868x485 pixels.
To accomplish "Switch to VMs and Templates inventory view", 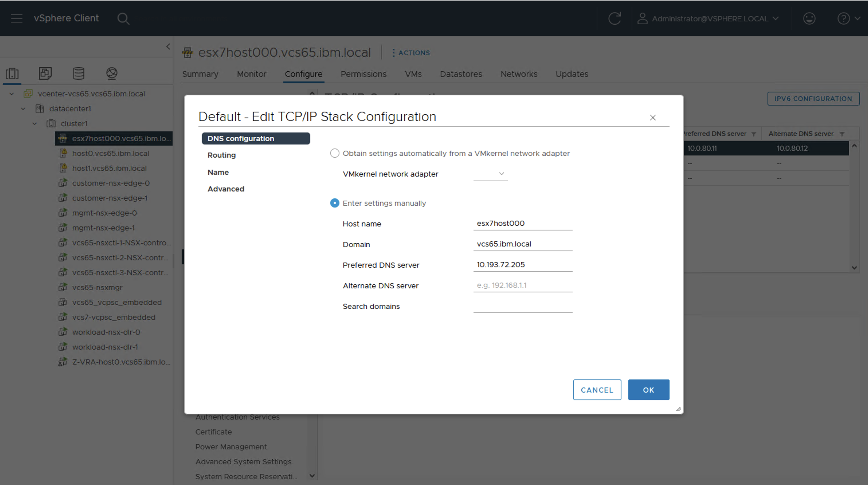I will coord(45,73).
